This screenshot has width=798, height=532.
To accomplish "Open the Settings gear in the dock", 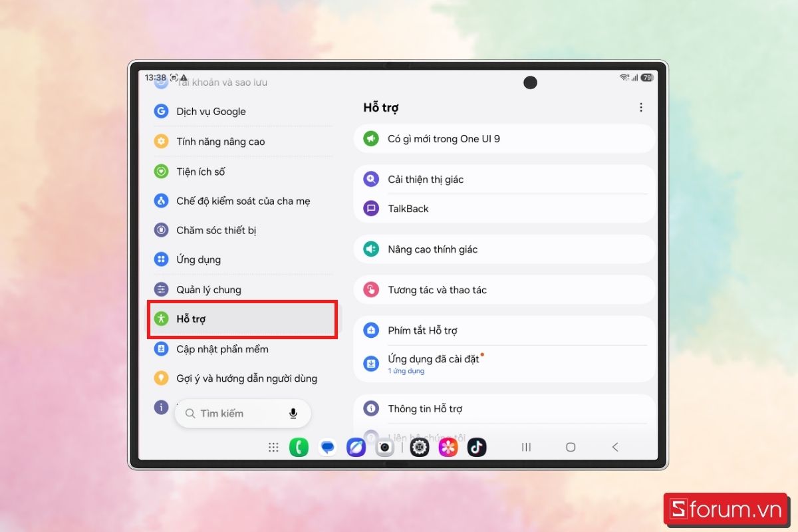I will tap(419, 448).
